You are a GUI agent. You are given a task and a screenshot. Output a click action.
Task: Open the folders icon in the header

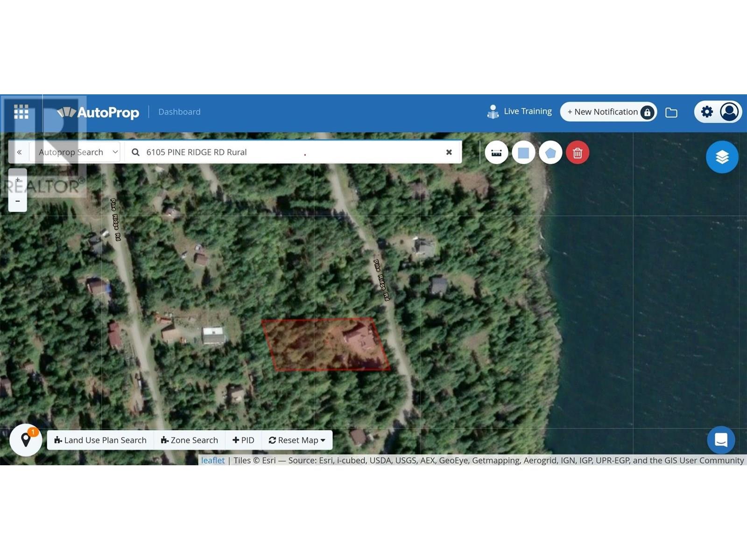tap(672, 112)
